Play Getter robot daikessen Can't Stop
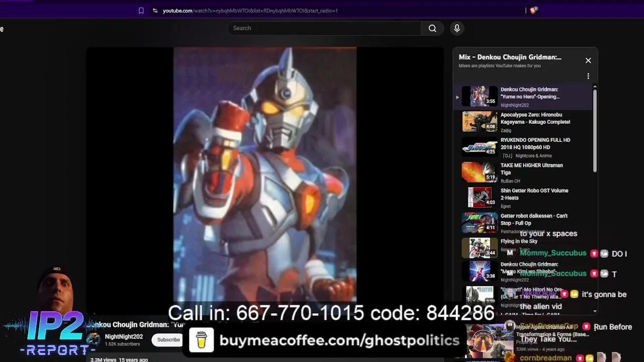This screenshot has height=362, width=644. 534,219
